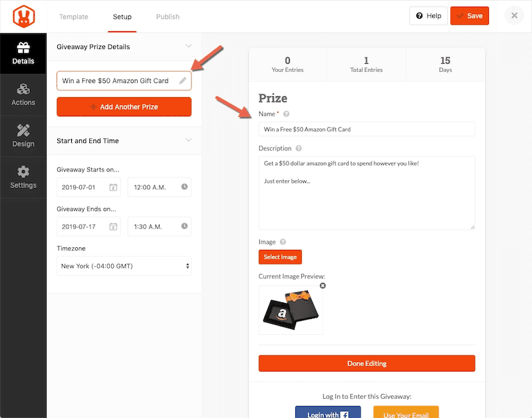The width and height of the screenshot is (532, 418).
Task: Click the prize Name input field
Action: click(x=366, y=130)
